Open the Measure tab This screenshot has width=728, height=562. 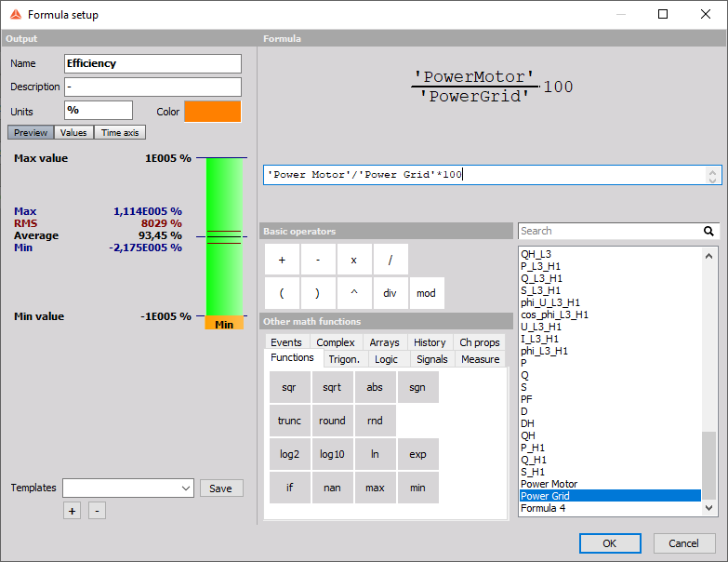[480, 359]
